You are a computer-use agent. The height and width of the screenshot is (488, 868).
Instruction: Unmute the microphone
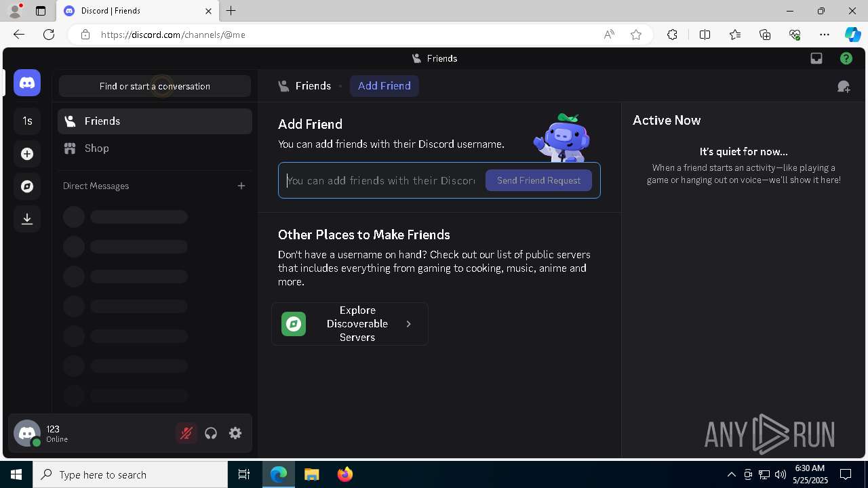pyautogui.click(x=186, y=433)
